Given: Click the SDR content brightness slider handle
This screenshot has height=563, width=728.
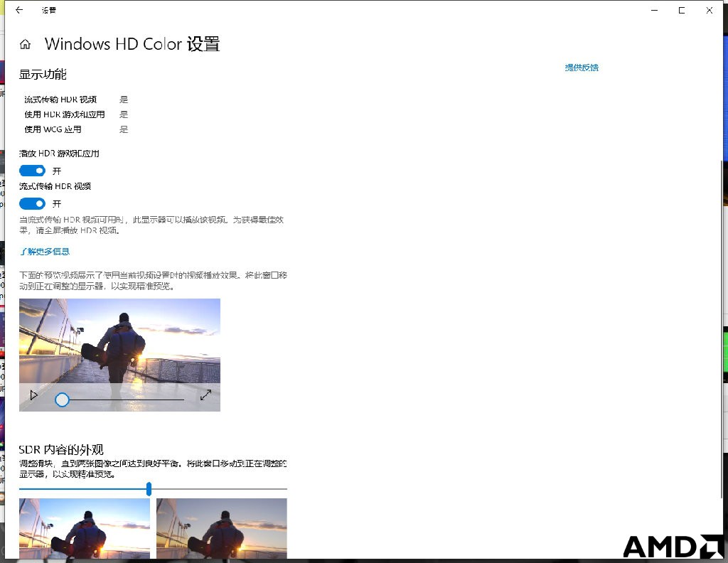Looking at the screenshot, I should coord(149,489).
